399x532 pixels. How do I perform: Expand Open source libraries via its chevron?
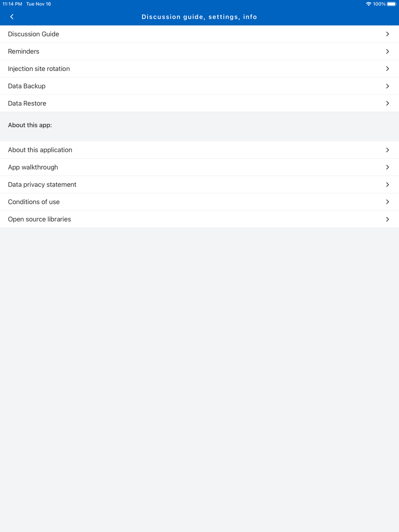coord(387,219)
